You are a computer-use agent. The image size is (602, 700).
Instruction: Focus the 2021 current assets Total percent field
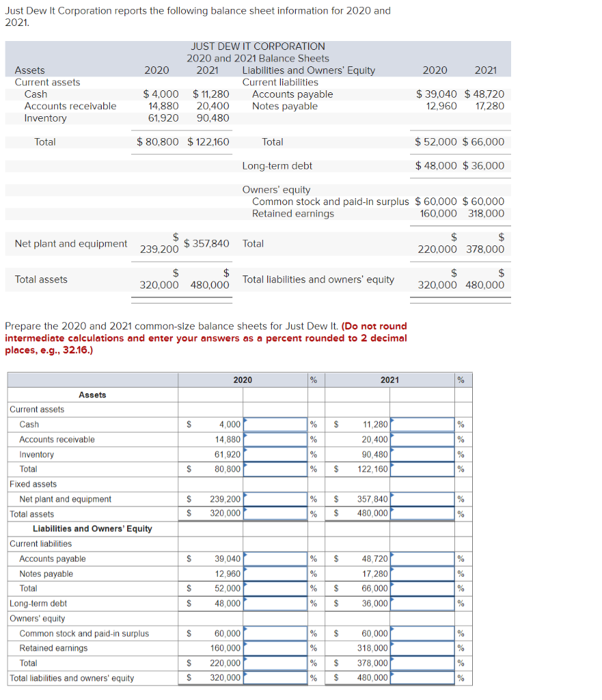click(x=422, y=469)
